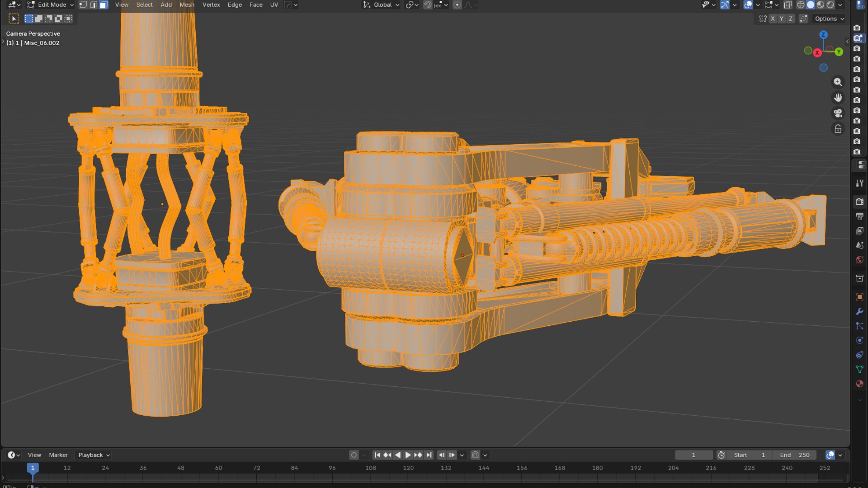Toggle X-ray view
This screenshot has height=488, width=868.
(788, 5)
